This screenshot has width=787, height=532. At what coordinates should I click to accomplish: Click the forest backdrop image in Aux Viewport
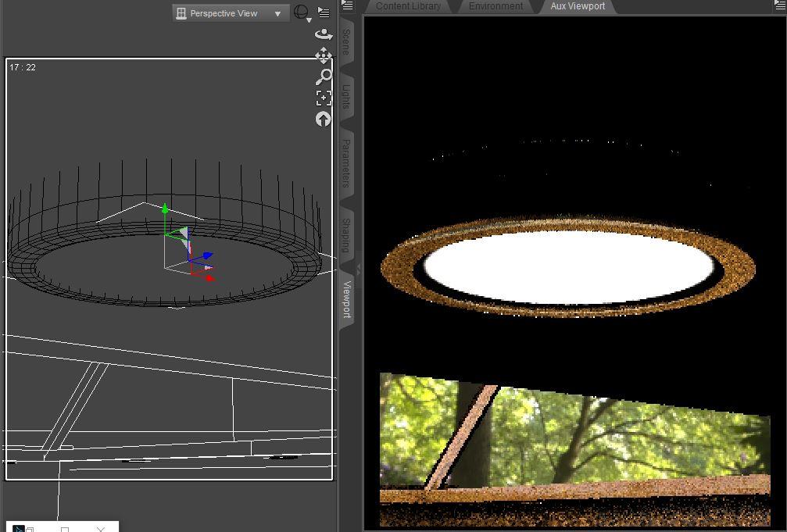coord(574,437)
